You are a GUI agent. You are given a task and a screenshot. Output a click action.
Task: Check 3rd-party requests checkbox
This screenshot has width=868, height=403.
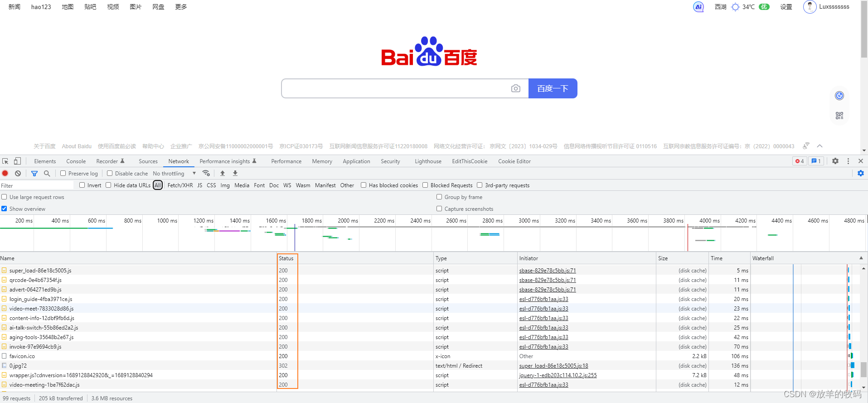click(480, 185)
